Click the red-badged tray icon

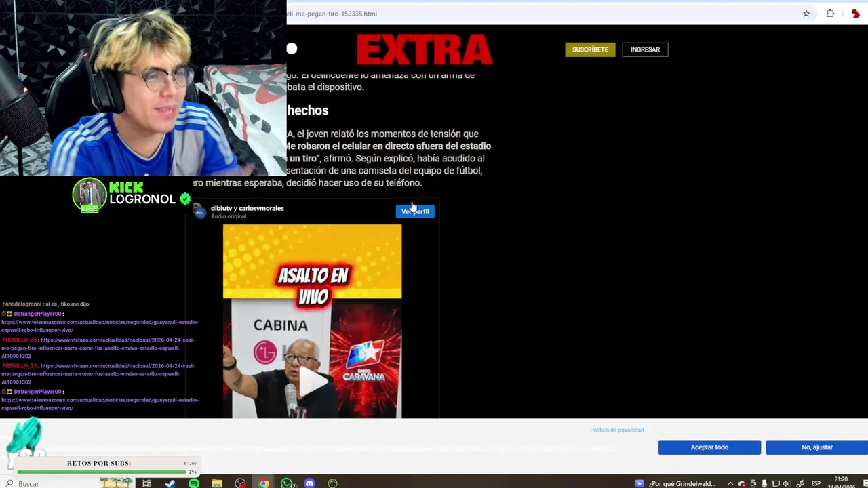[742, 483]
